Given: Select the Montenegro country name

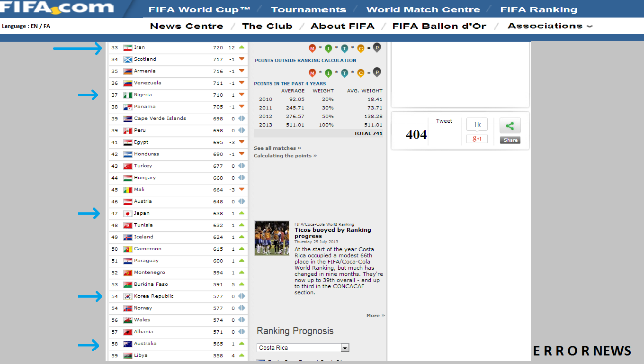Looking at the screenshot, I should tap(150, 273).
